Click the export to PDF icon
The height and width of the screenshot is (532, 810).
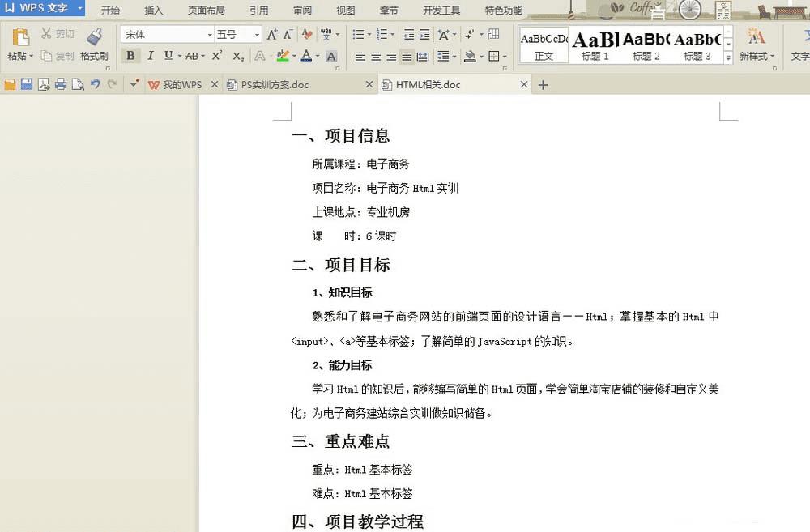pyautogui.click(x=44, y=85)
